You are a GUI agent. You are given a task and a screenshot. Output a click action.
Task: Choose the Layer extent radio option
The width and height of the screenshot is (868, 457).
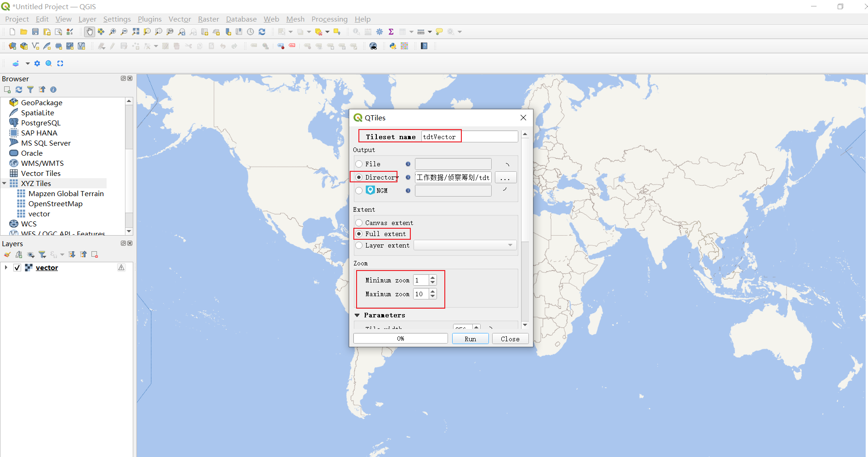click(359, 245)
